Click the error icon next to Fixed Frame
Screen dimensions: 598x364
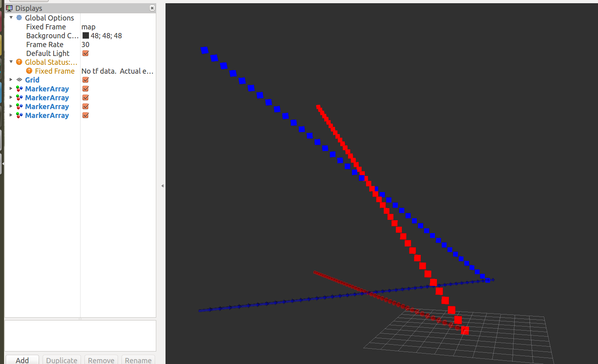(x=29, y=71)
